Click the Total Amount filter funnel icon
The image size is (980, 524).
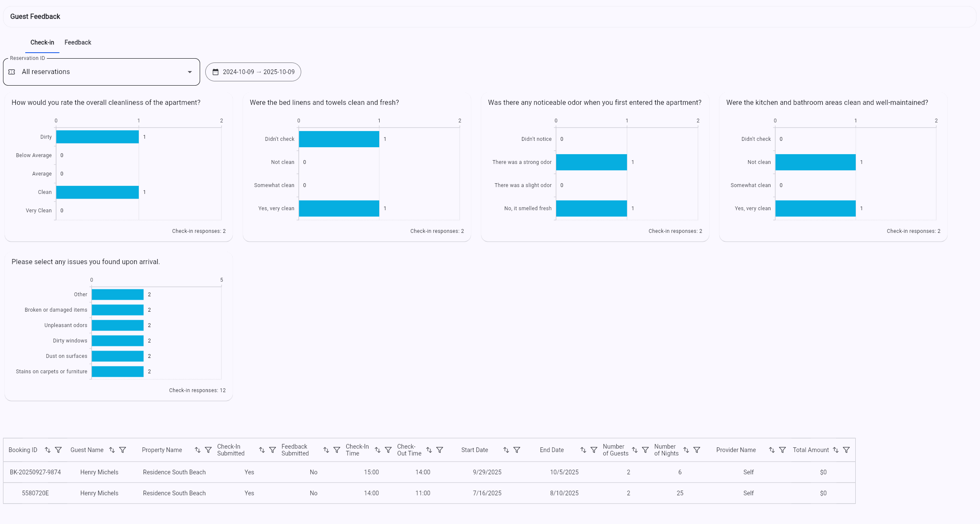pos(846,450)
